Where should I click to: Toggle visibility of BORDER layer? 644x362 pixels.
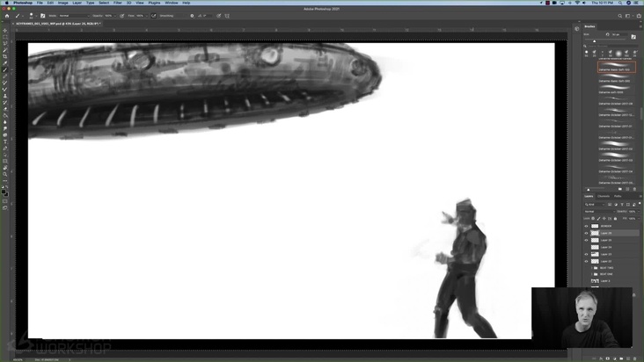[x=586, y=226]
